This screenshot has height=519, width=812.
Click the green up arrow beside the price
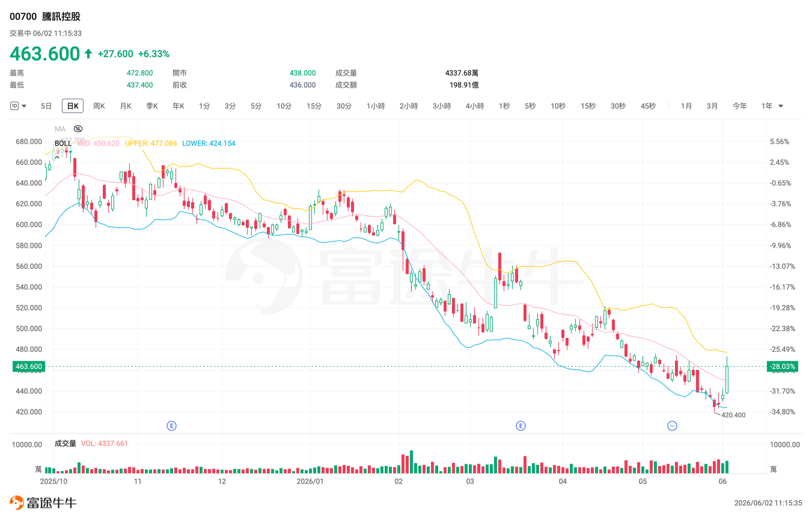[88, 54]
